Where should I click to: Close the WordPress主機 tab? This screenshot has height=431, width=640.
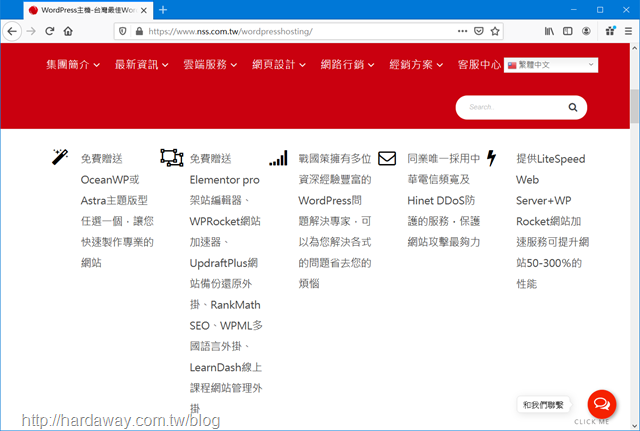point(144,10)
